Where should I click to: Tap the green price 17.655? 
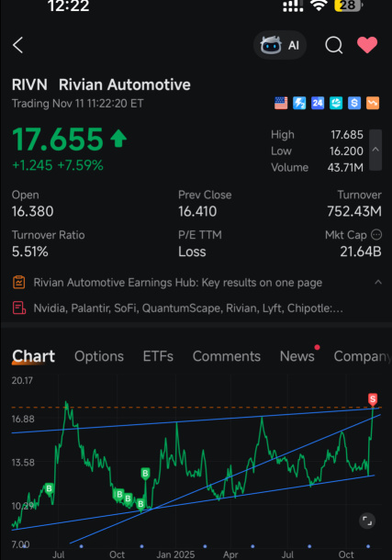click(x=58, y=139)
